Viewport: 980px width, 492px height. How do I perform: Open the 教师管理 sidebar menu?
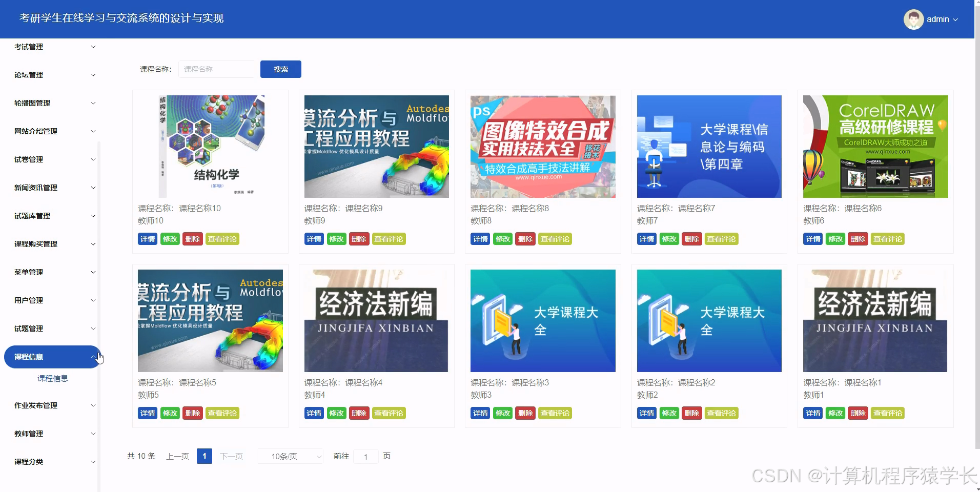[x=51, y=433]
